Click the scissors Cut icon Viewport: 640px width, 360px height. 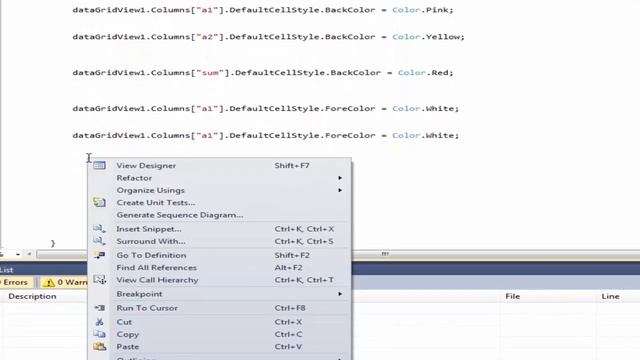(99, 322)
